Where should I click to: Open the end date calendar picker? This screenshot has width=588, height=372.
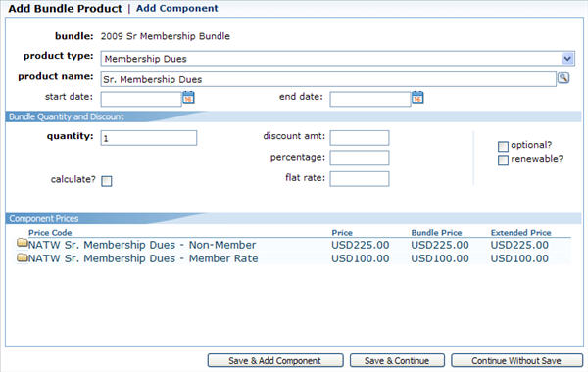tap(417, 97)
